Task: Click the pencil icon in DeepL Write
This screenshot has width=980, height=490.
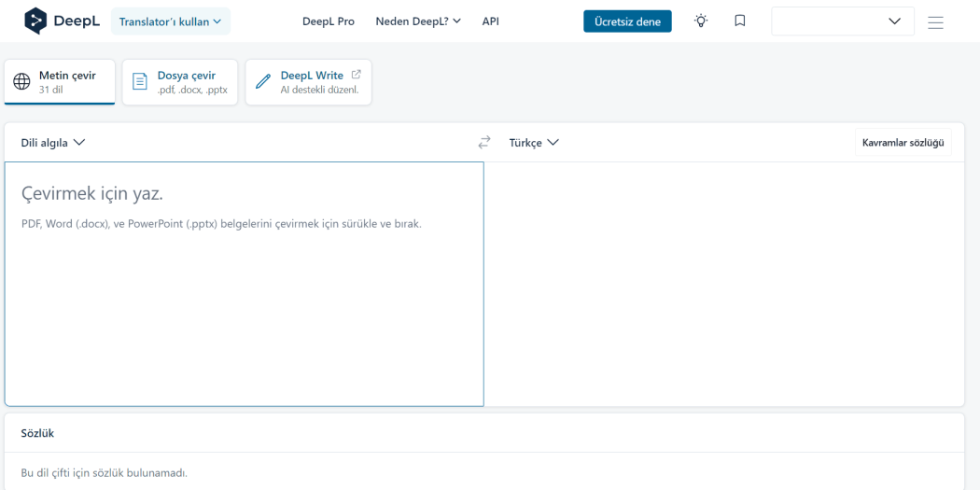Action: (263, 82)
